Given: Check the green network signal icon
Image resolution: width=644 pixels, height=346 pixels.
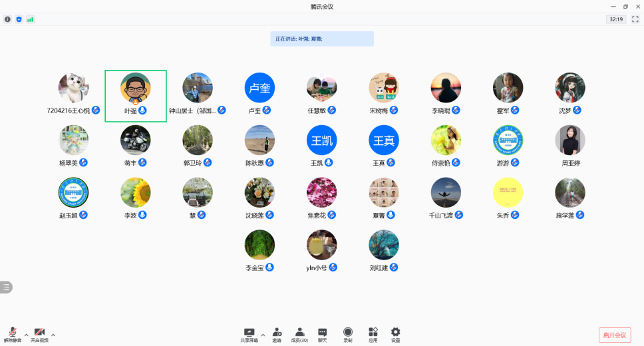Looking at the screenshot, I should coord(30,19).
